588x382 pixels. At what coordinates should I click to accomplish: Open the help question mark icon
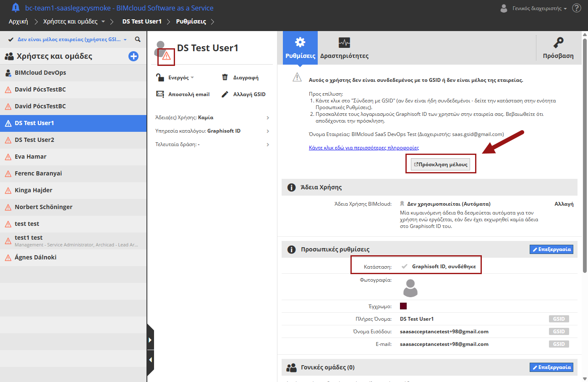[x=577, y=8]
